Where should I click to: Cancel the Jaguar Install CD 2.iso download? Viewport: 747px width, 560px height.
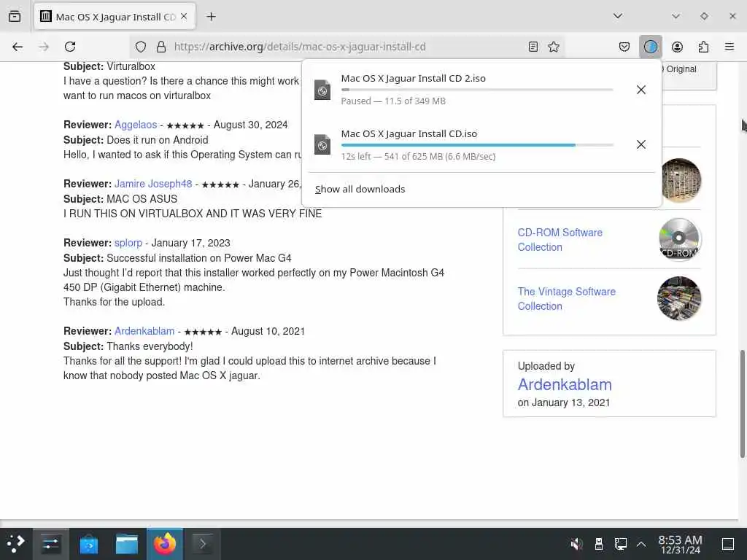641,90
